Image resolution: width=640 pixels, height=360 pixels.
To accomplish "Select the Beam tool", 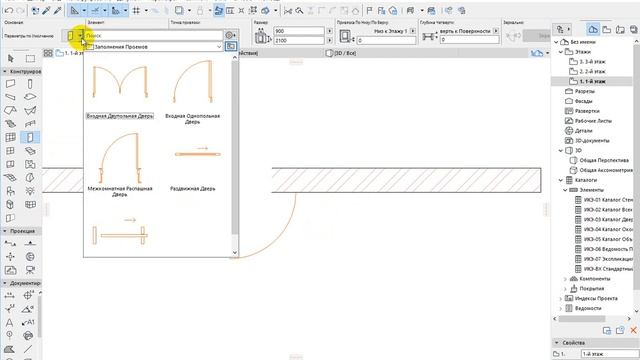I will click(11, 97).
